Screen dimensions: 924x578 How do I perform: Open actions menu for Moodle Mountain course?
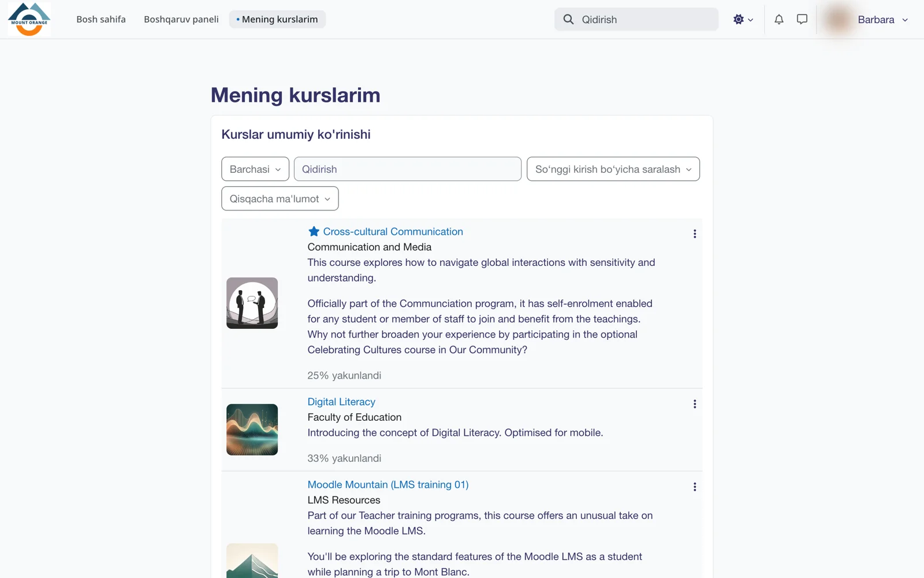694,487
